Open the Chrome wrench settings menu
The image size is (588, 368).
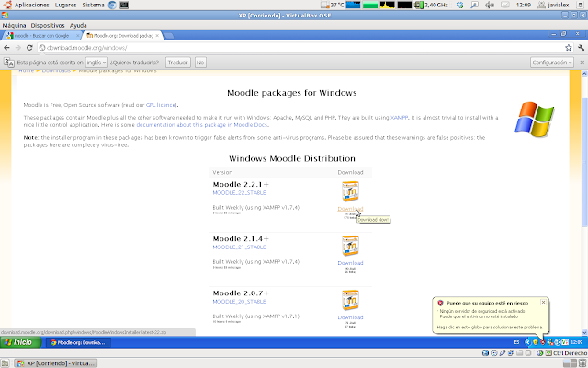[582, 48]
